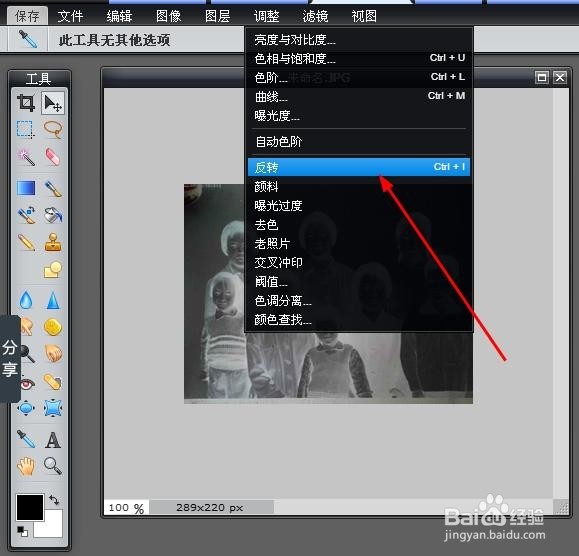Select the Pencil tool

click(26, 243)
